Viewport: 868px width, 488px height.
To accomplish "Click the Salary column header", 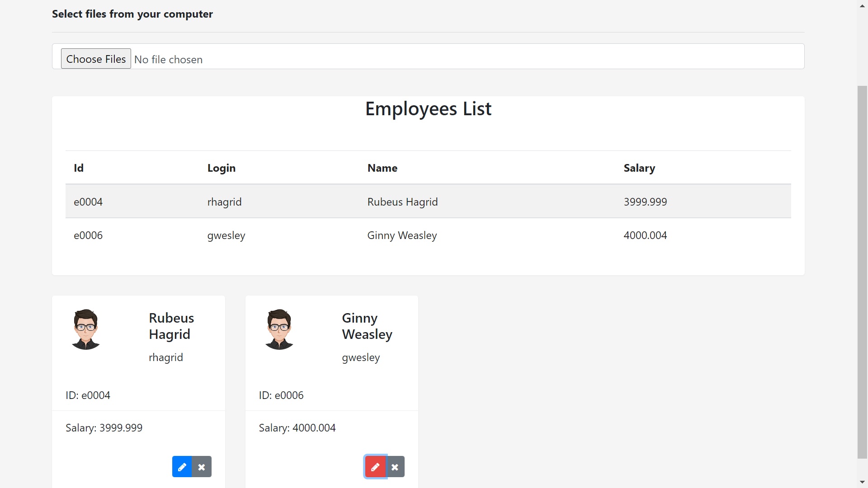I will click(639, 168).
